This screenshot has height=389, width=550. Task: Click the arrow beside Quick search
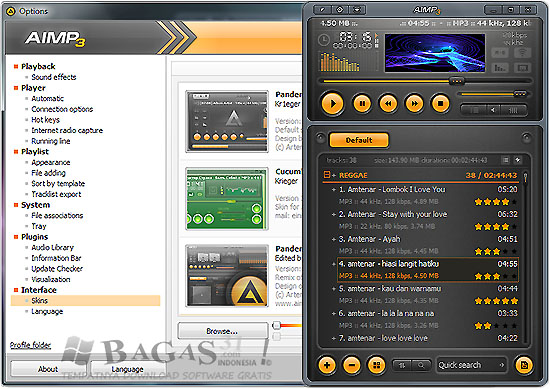pos(502,365)
